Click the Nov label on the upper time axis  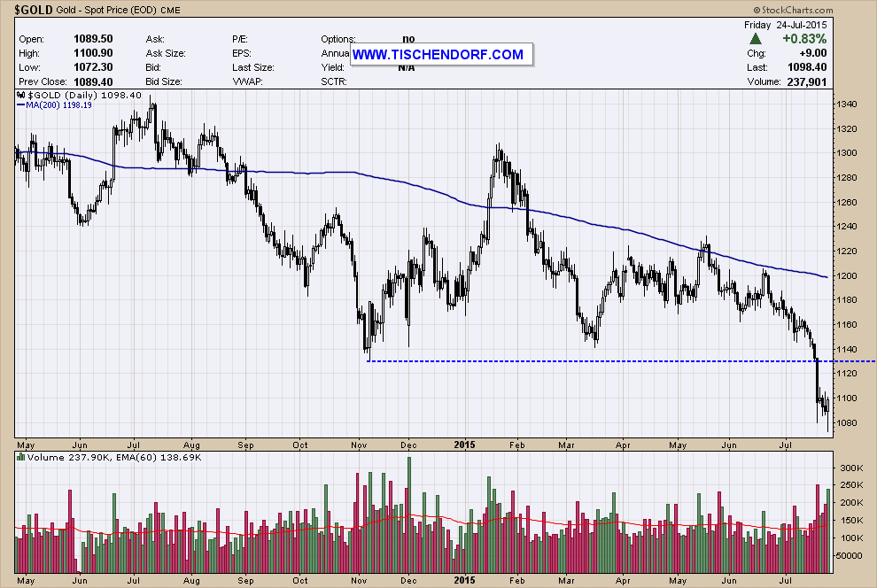(x=356, y=444)
